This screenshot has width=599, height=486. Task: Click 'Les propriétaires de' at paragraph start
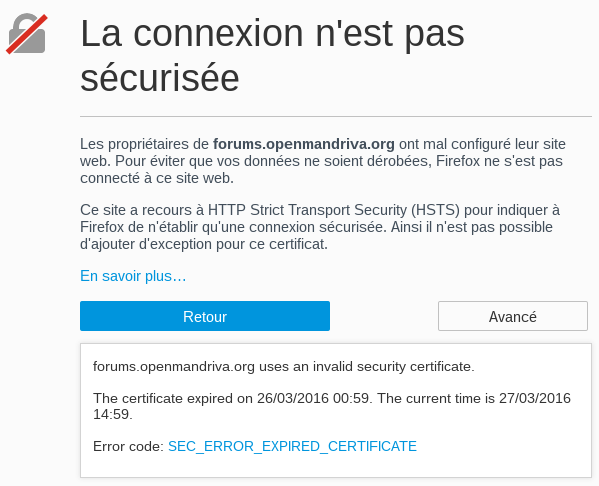pos(144,144)
